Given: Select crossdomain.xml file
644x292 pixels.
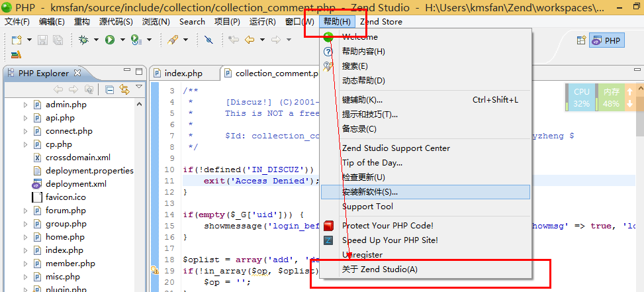Looking at the screenshot, I should [78, 158].
